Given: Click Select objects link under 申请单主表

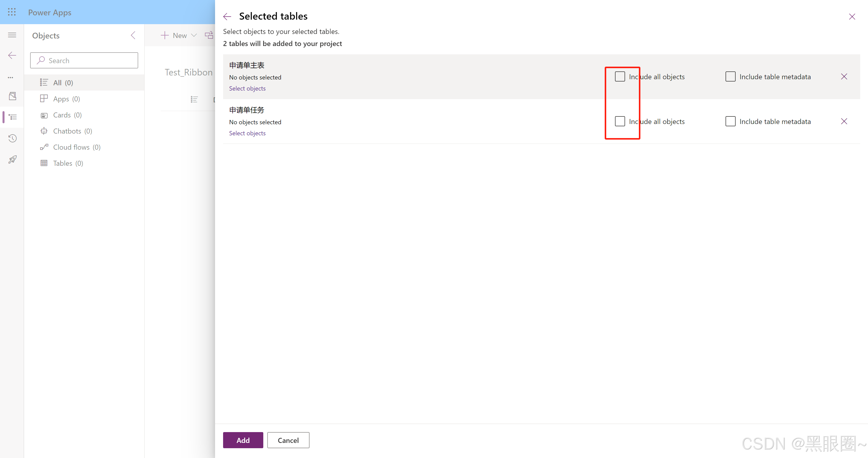Looking at the screenshot, I should coord(247,88).
